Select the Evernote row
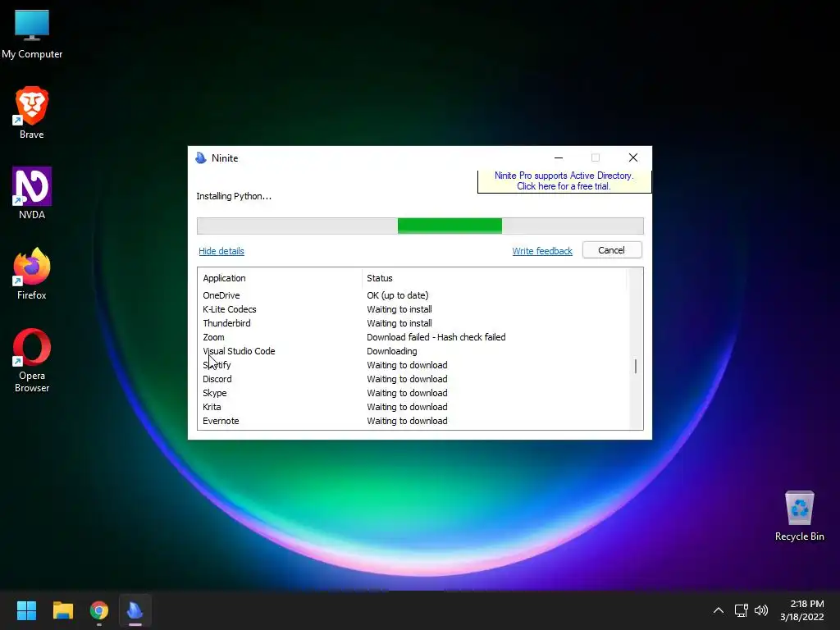This screenshot has height=630, width=840. (x=413, y=421)
